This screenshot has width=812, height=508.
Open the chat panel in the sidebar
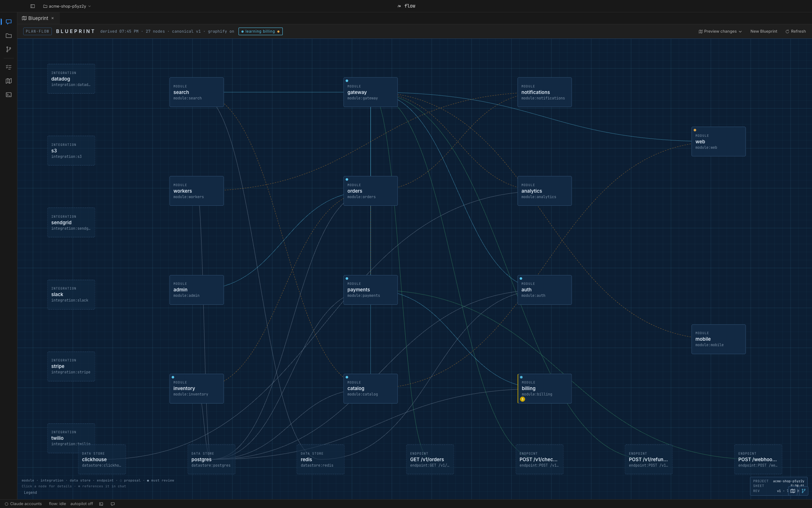tap(9, 22)
